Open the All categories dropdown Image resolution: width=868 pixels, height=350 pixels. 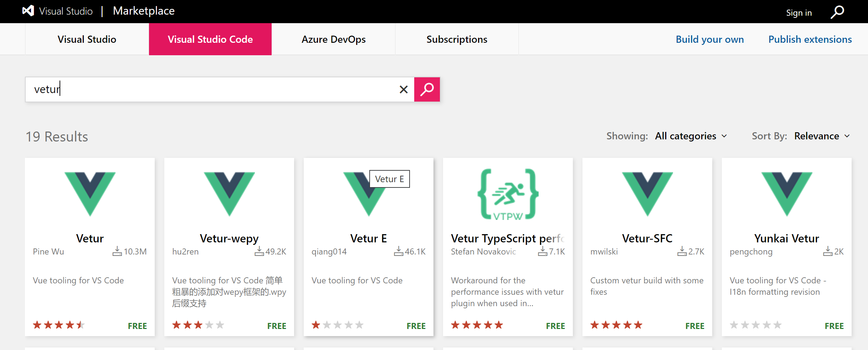(x=691, y=136)
